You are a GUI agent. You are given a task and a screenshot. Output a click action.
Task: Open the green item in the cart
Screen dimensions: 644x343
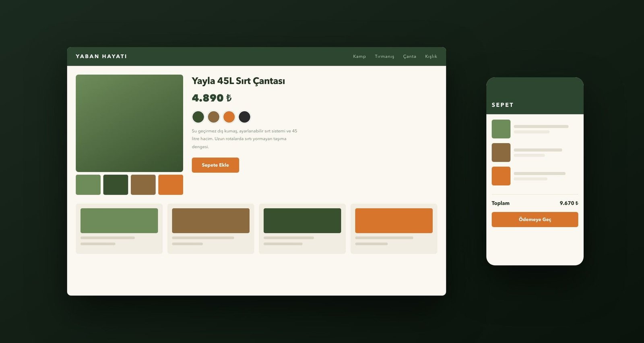(x=535, y=129)
